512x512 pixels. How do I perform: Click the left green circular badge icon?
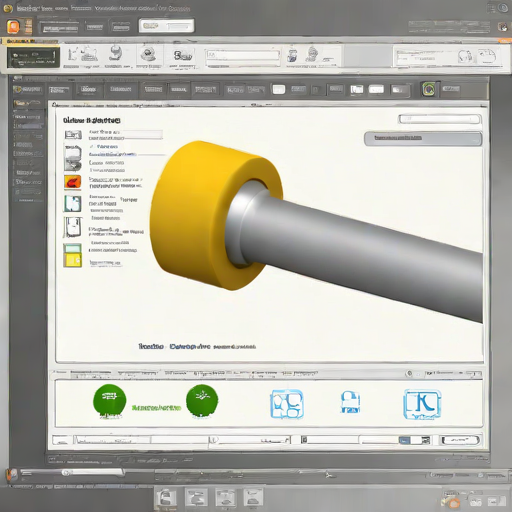[x=110, y=401]
